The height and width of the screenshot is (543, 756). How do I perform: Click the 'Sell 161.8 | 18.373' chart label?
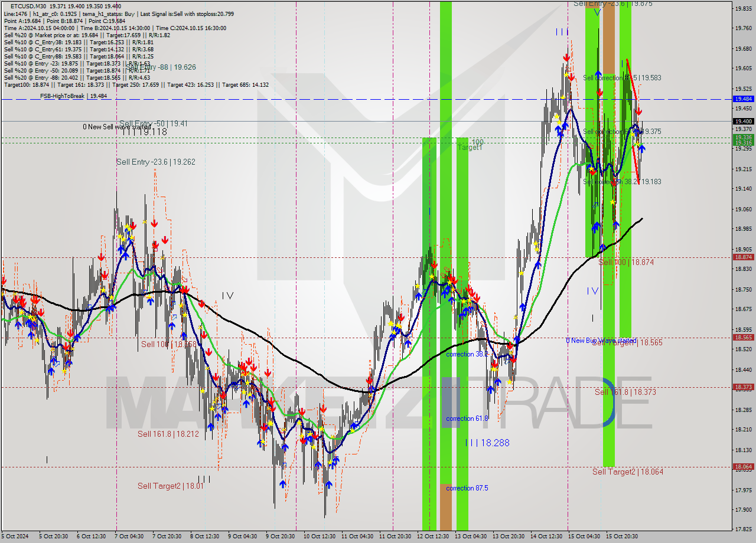tap(625, 392)
